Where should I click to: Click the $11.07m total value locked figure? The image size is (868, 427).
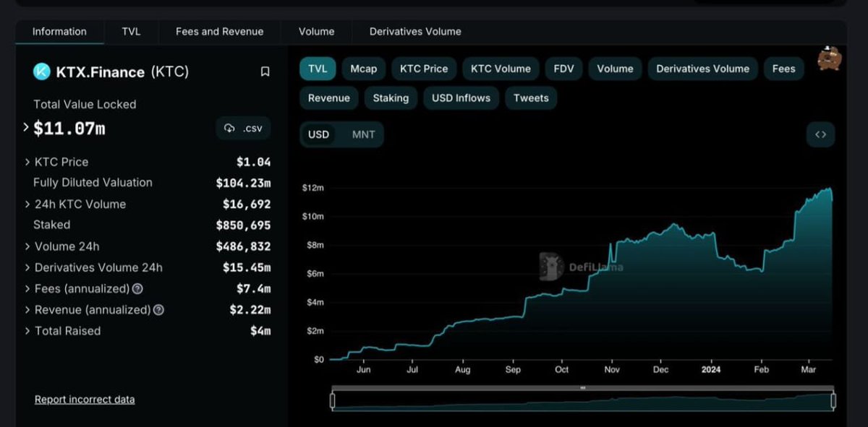point(69,129)
